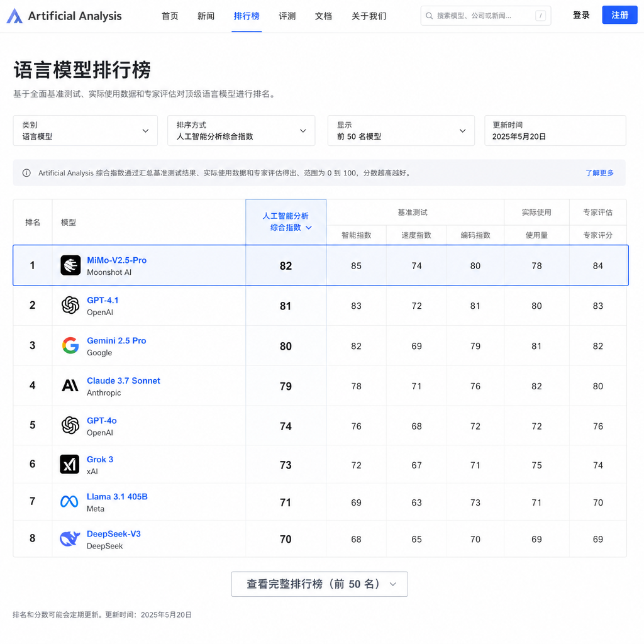Click the 更新时间 2025年5月20日 box
The image size is (644, 644).
(555, 131)
